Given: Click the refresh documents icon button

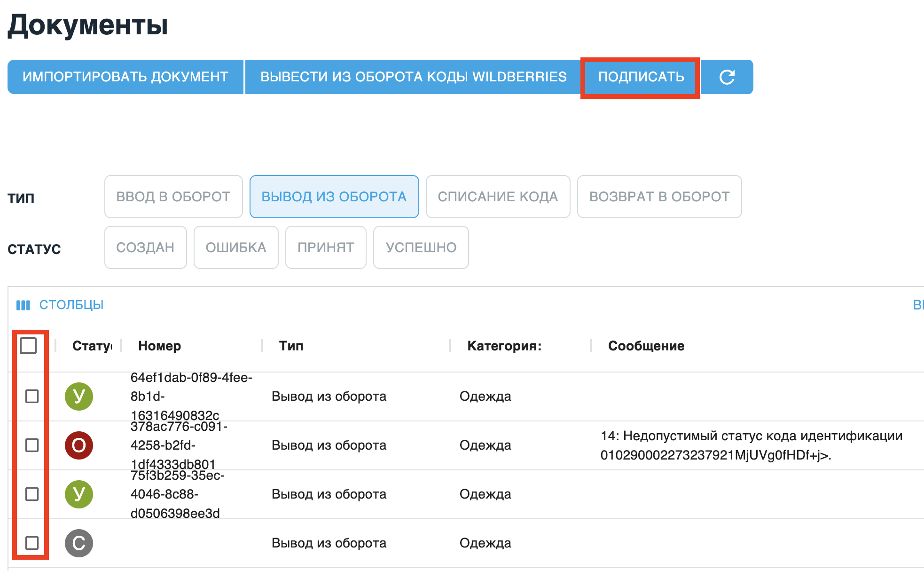Looking at the screenshot, I should tap(727, 77).
